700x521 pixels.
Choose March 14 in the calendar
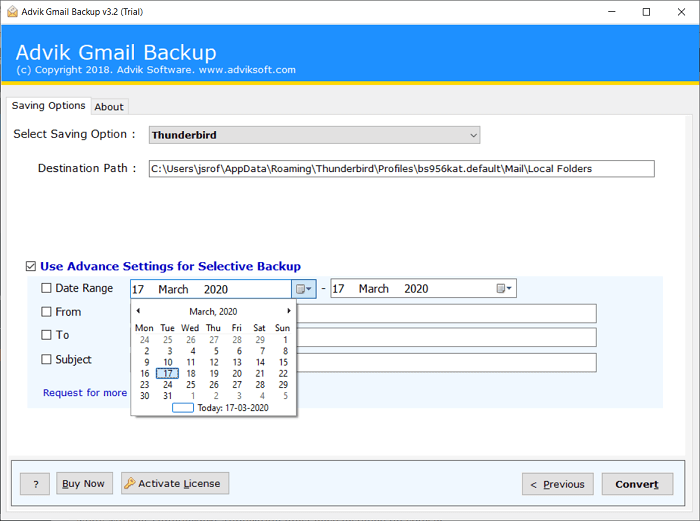260,363
